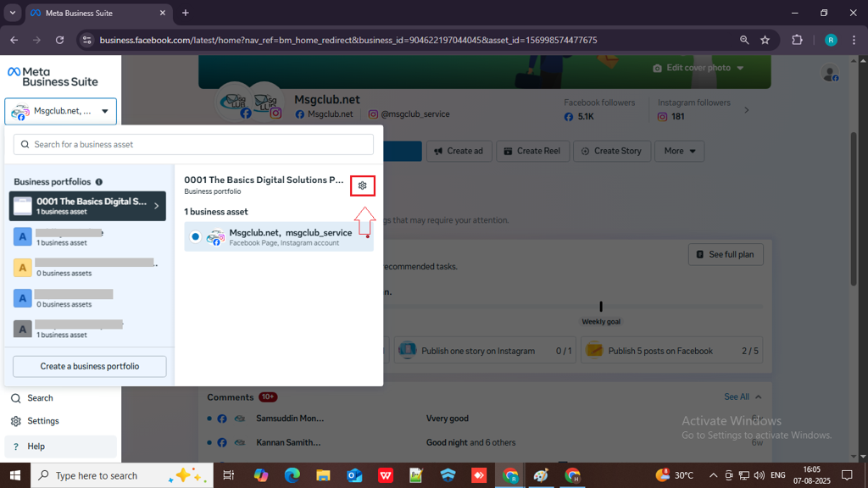
Task: Reload the current browser page
Action: 60,40
